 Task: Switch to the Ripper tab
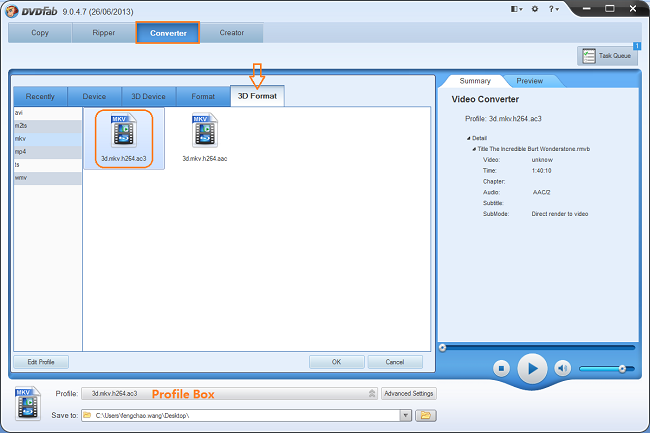pos(104,33)
